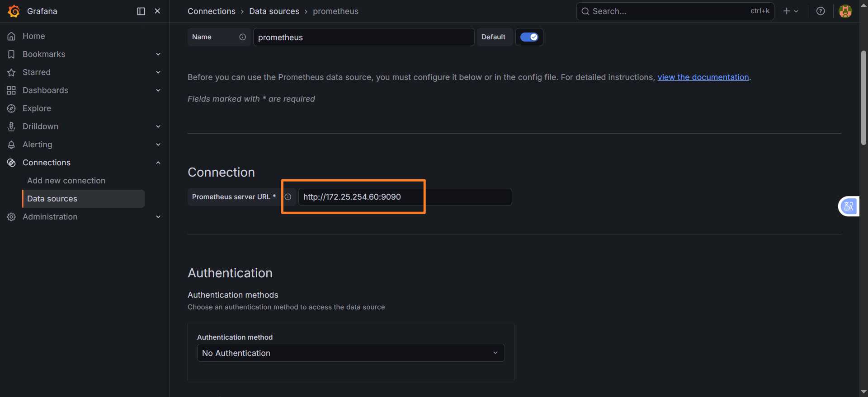Undock the sidebar menu panel icon
868x397 pixels.
tap(141, 11)
